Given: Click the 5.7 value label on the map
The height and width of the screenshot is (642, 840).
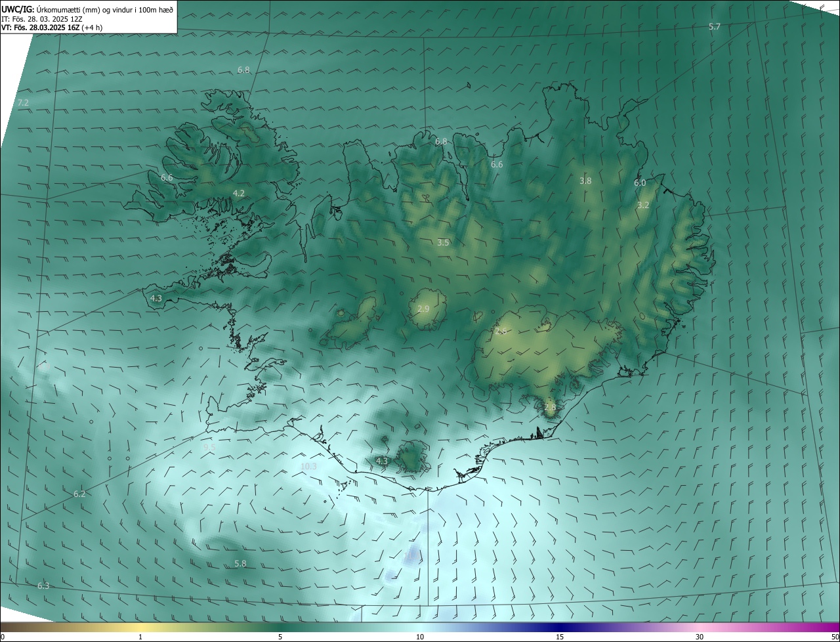Looking at the screenshot, I should click(x=715, y=26).
